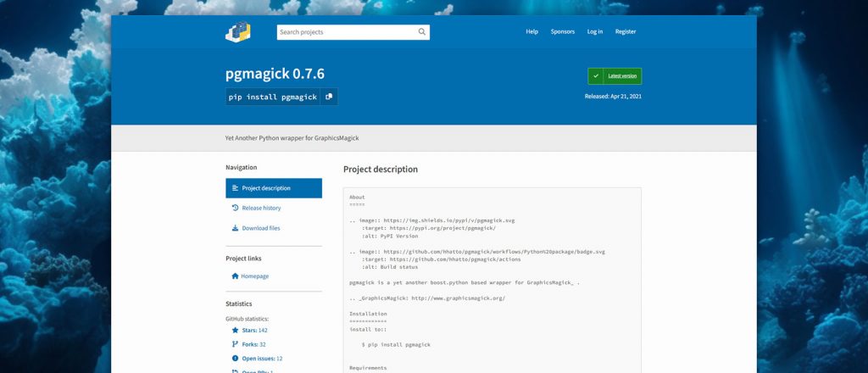Click the github.com workflows badge URL line
868x373 pixels.
[477, 252]
